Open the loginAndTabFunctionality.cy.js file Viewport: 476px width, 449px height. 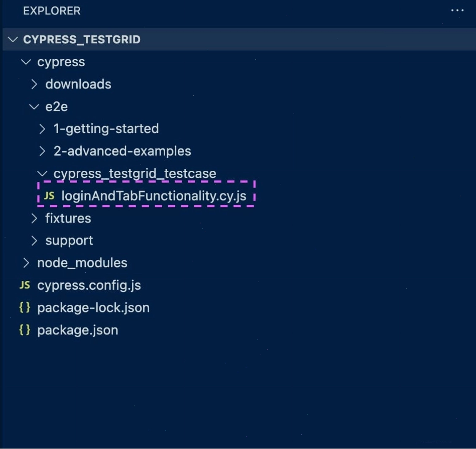point(154,196)
